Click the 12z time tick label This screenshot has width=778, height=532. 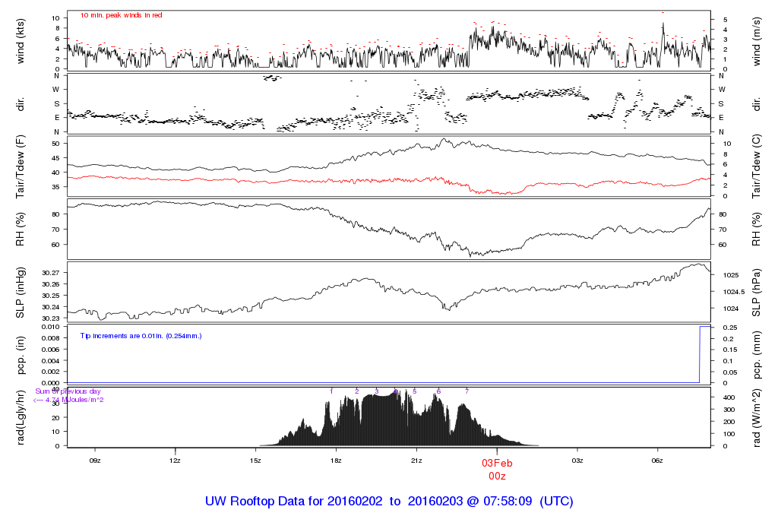(x=176, y=461)
